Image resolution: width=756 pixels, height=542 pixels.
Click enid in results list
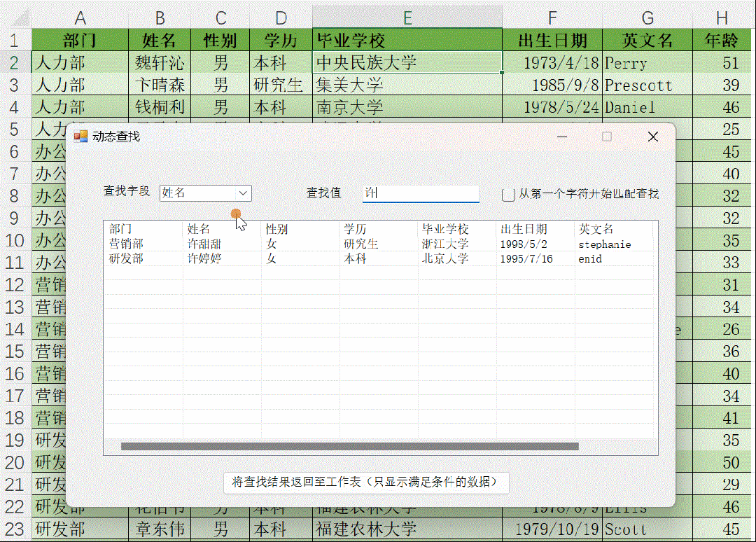pos(590,259)
